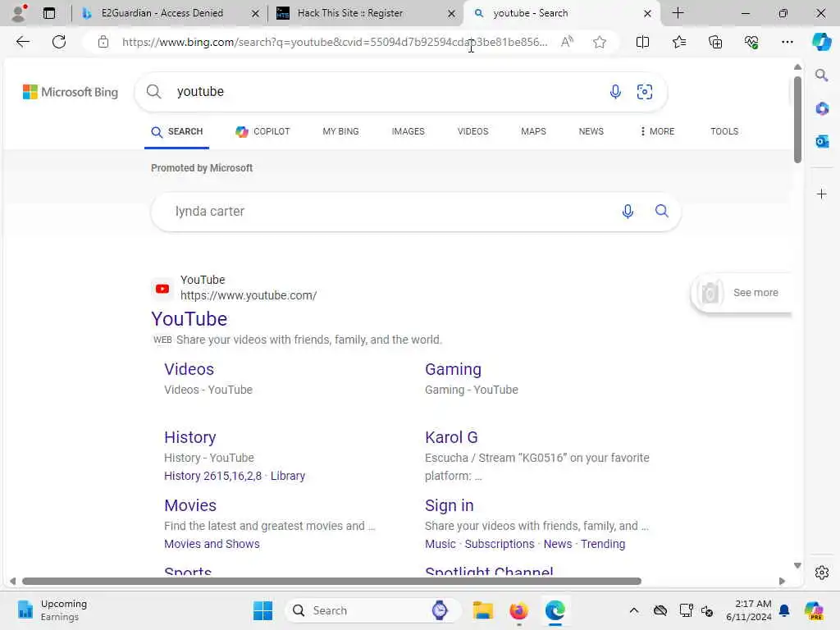Image resolution: width=840 pixels, height=630 pixels.
Task: Open the Videos sitelink
Action: click(189, 369)
